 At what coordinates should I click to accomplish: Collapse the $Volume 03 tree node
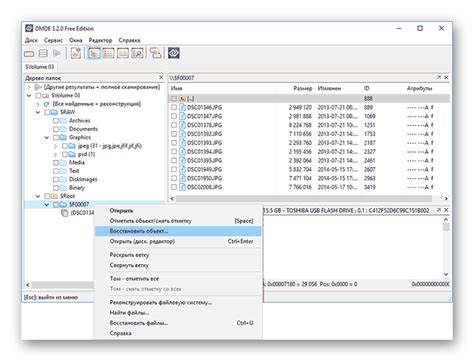tap(29, 96)
